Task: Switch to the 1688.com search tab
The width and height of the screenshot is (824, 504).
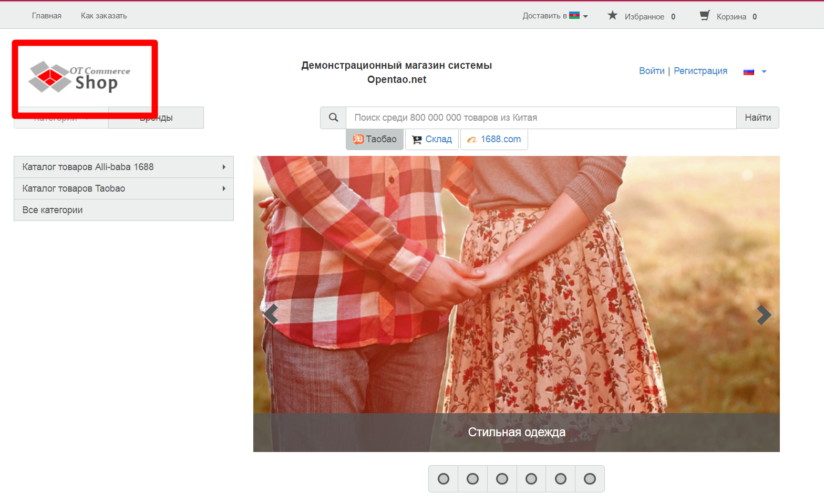Action: point(494,139)
